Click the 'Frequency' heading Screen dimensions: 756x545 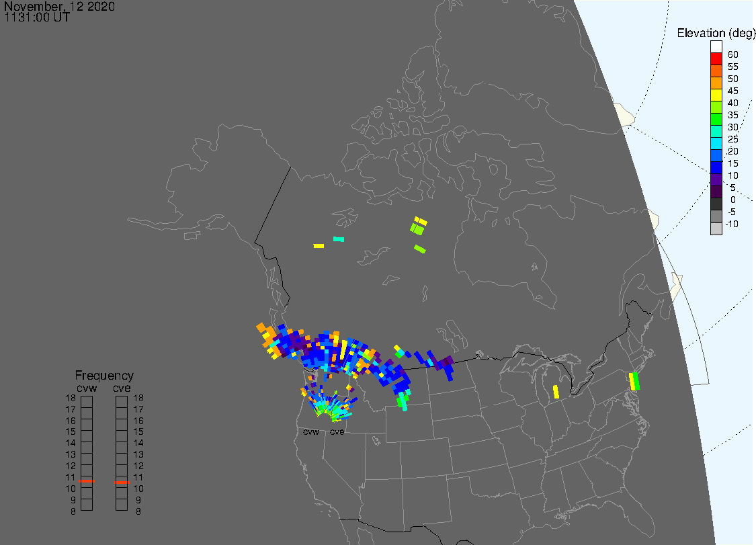coord(104,375)
